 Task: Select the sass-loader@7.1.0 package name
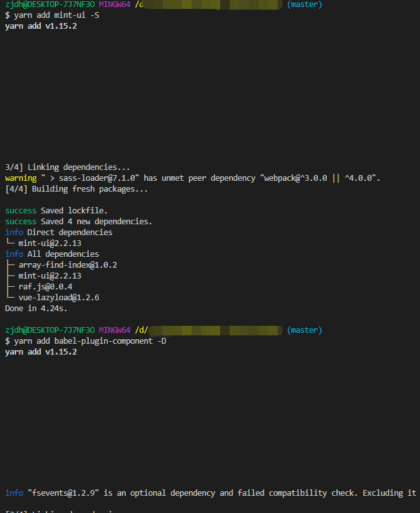105,178
